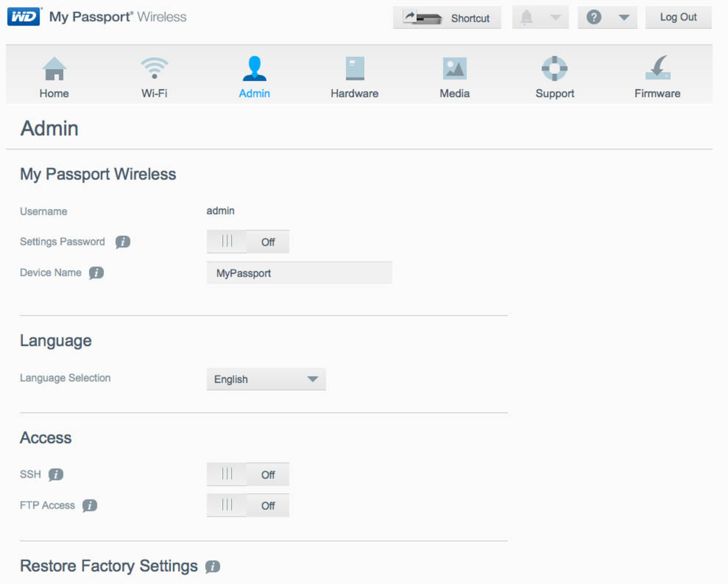Go to the Wi-Fi tab label
This screenshot has height=584, width=728.
pos(154,93)
